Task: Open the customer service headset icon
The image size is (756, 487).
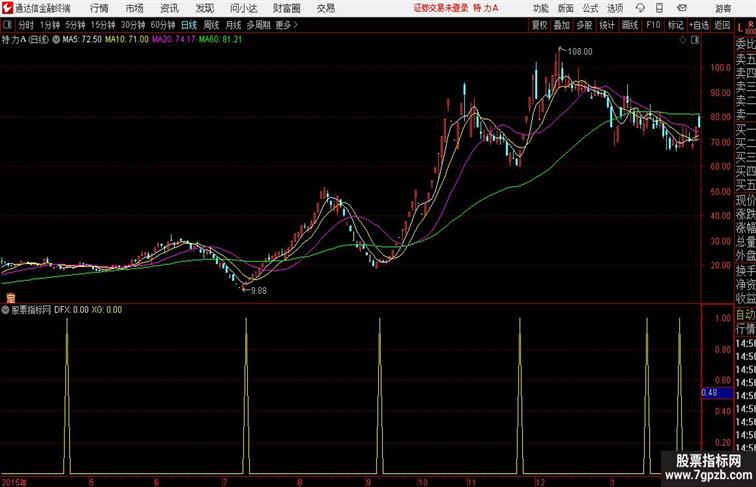Action: pos(640,8)
